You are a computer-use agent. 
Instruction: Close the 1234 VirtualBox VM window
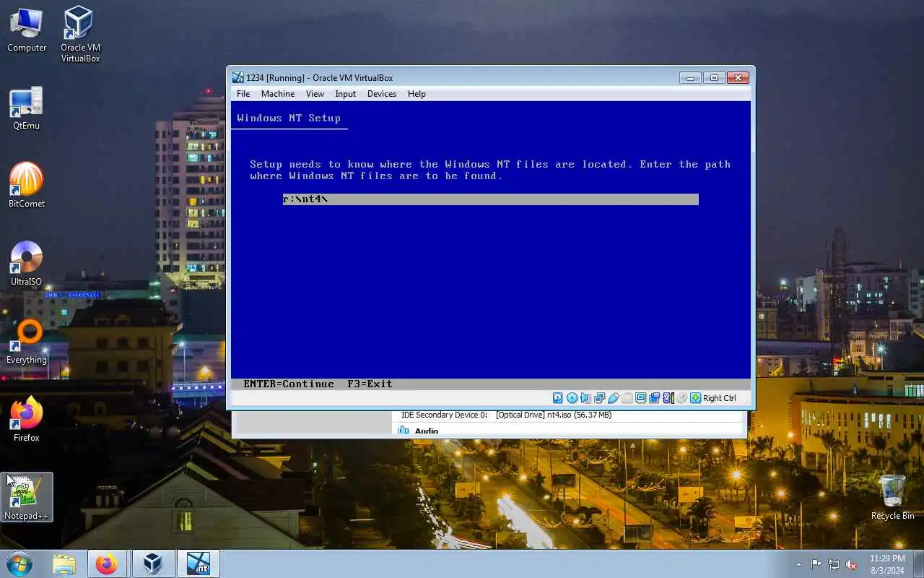coord(738,77)
